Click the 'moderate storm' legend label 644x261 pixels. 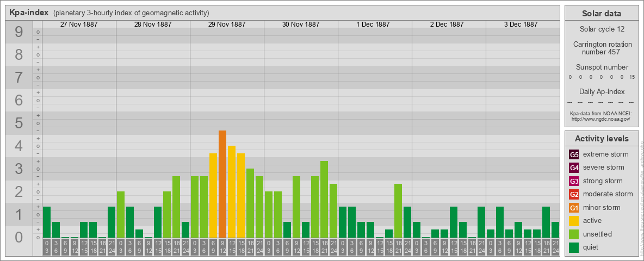[608, 194]
